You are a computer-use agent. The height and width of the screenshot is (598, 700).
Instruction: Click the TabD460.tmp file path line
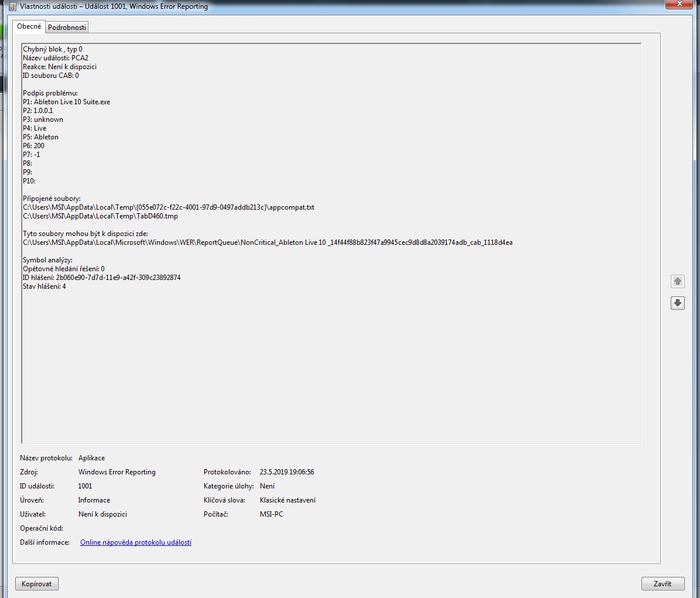(101, 216)
